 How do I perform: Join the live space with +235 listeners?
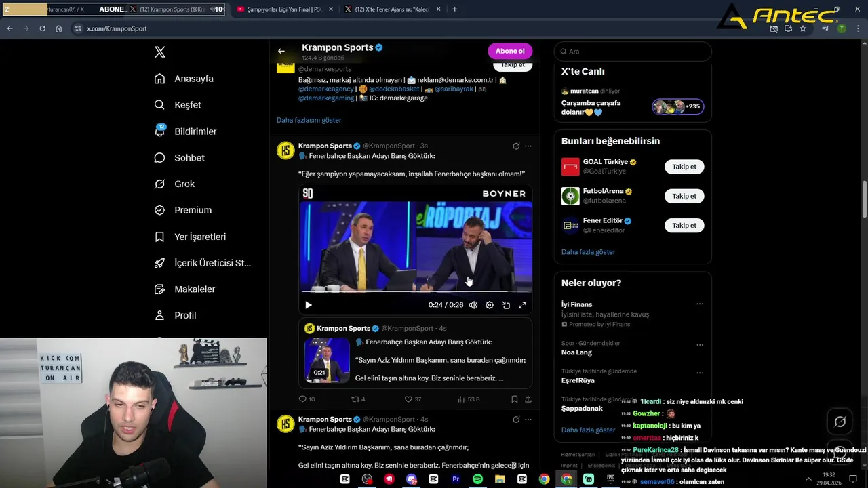click(x=678, y=106)
